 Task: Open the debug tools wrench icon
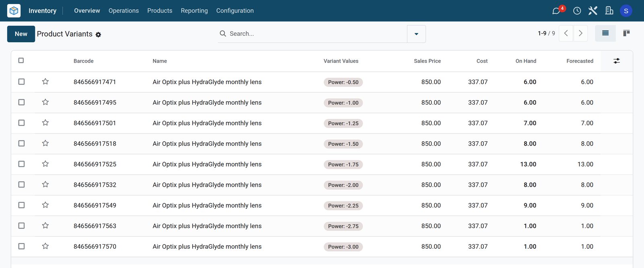(x=592, y=11)
